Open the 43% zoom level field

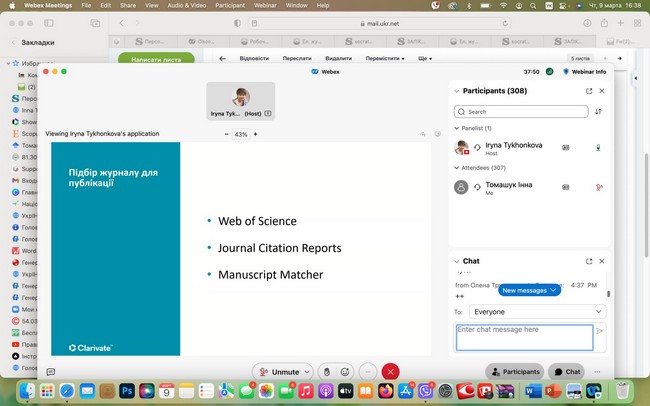pos(241,134)
